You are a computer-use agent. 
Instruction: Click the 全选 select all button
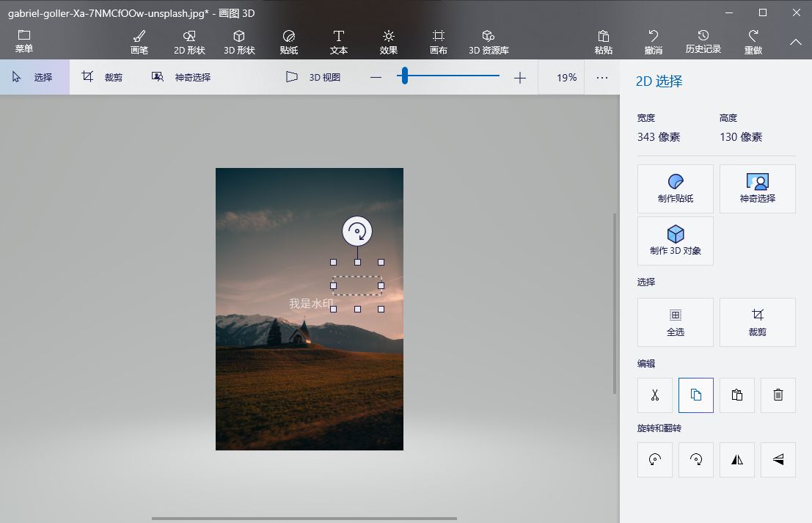pos(676,322)
